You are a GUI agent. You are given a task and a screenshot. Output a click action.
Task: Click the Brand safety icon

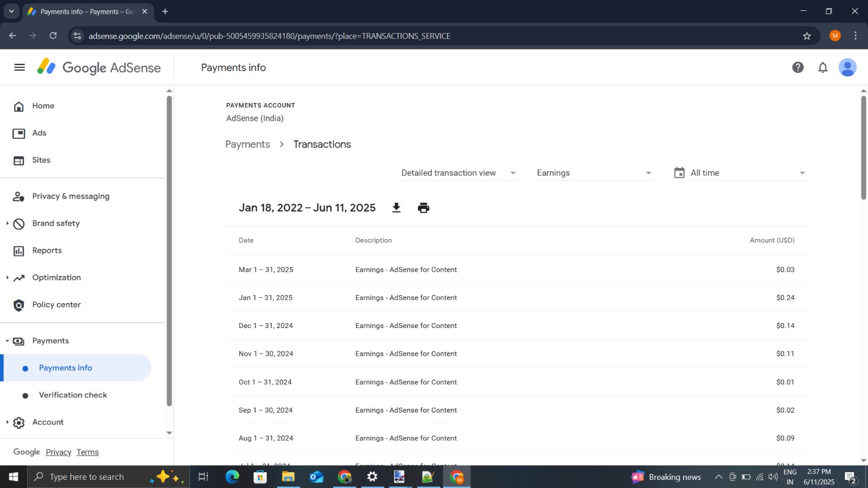click(19, 223)
